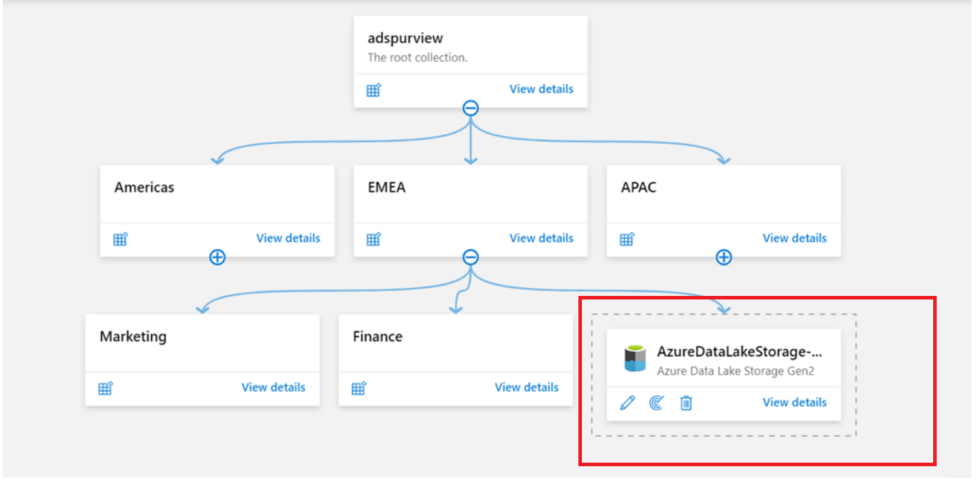The image size is (980, 479).
Task: View details of the Finance collection
Action: [527, 387]
